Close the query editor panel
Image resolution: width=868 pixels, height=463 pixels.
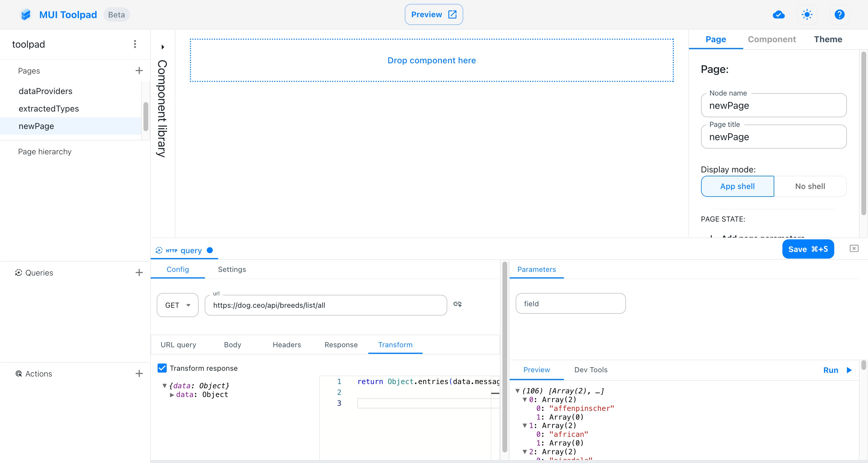tap(854, 249)
